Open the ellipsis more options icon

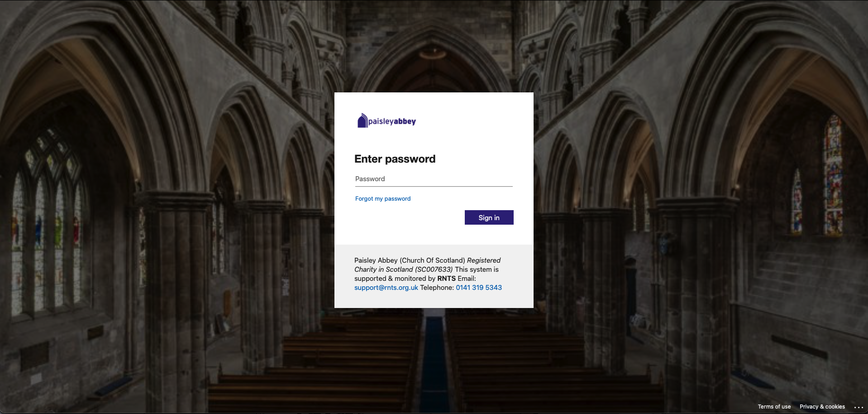coord(858,407)
